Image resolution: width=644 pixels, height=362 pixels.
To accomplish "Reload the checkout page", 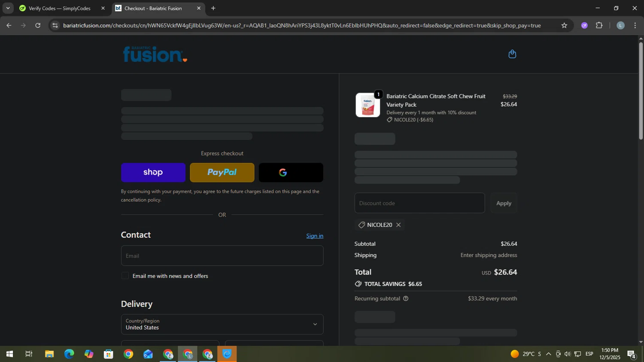I will 38,25.
